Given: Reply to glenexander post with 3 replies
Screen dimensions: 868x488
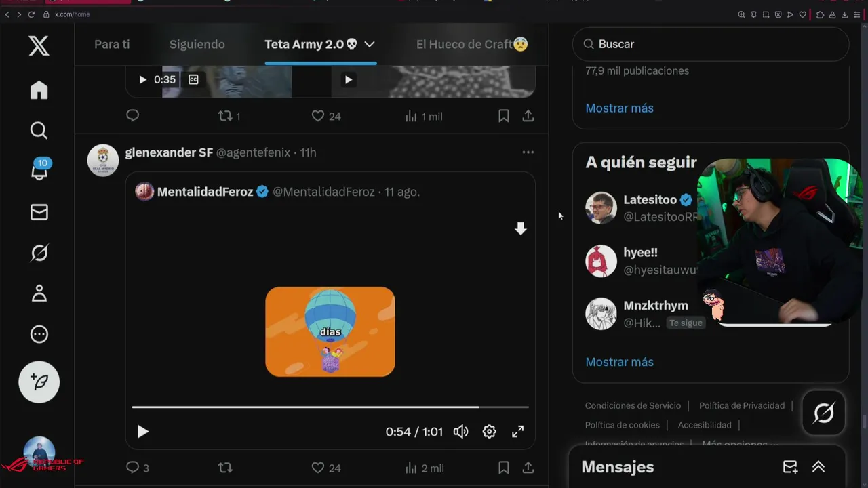Looking at the screenshot, I should coord(138,468).
